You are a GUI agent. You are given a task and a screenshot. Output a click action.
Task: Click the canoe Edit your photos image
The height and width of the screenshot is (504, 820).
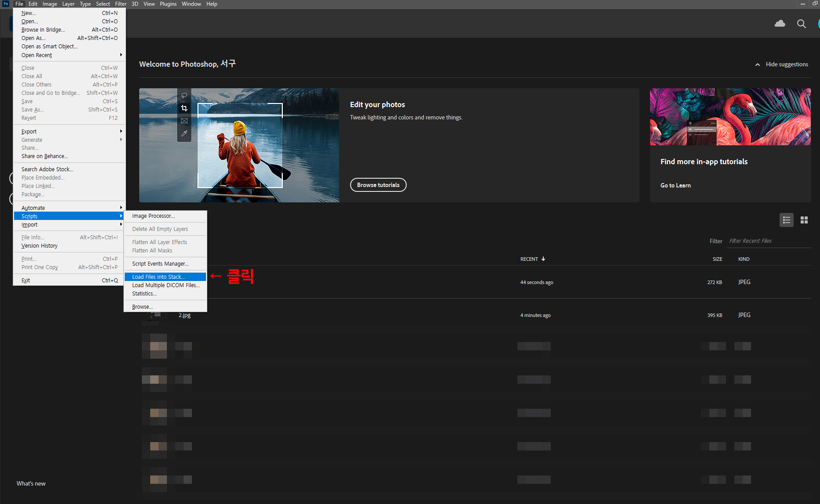pyautogui.click(x=239, y=145)
